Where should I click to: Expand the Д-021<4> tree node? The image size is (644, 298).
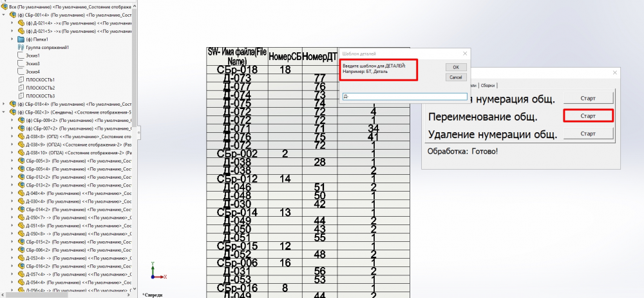point(12,23)
